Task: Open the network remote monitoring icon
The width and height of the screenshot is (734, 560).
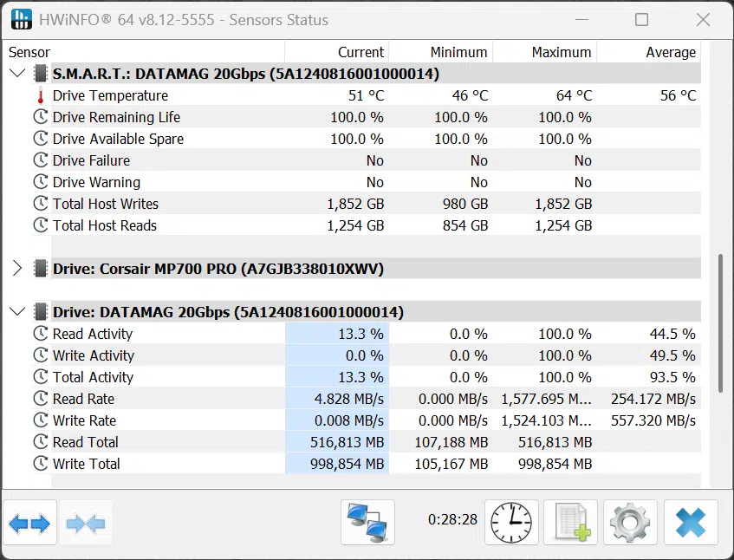Action: 367,523
